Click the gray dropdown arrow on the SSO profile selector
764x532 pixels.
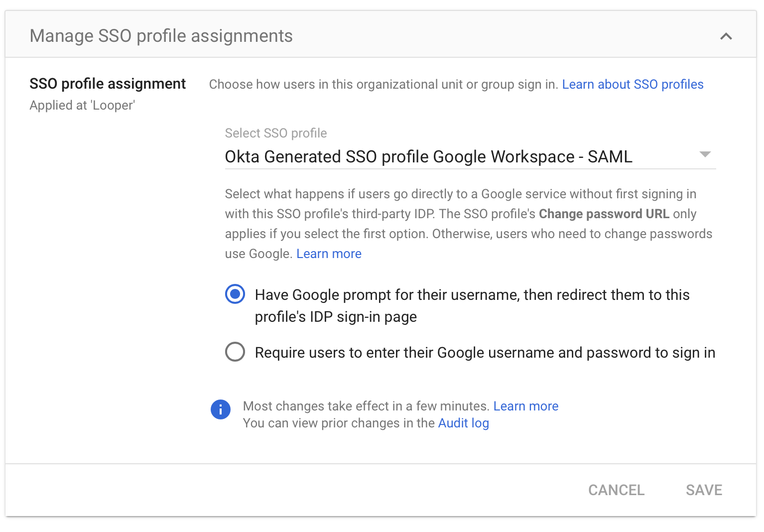705,155
